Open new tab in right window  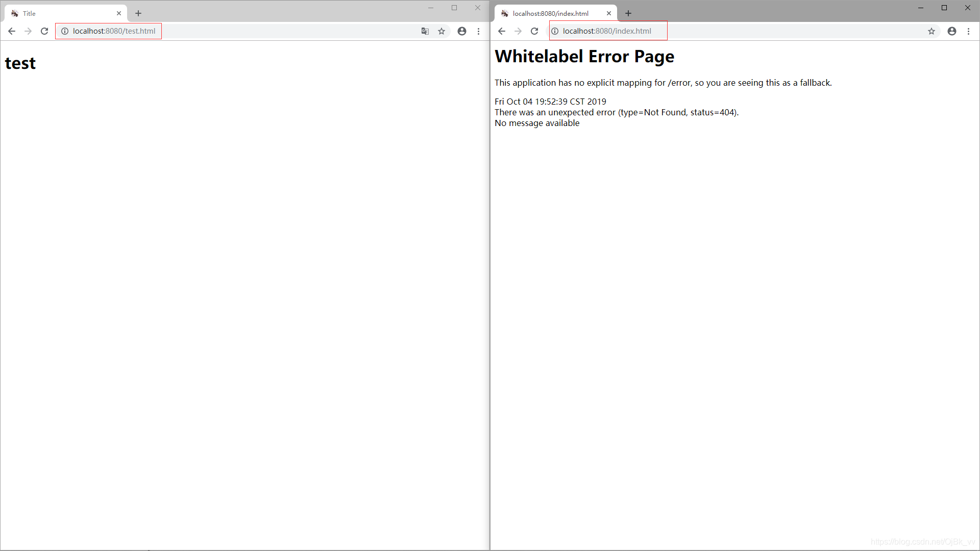pos(628,13)
